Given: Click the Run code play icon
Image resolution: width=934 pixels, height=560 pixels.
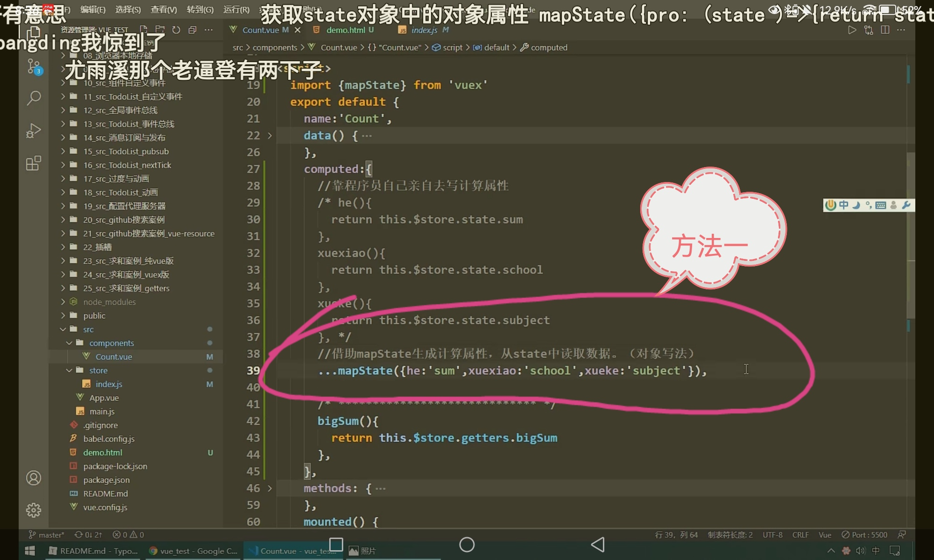Looking at the screenshot, I should (x=852, y=30).
